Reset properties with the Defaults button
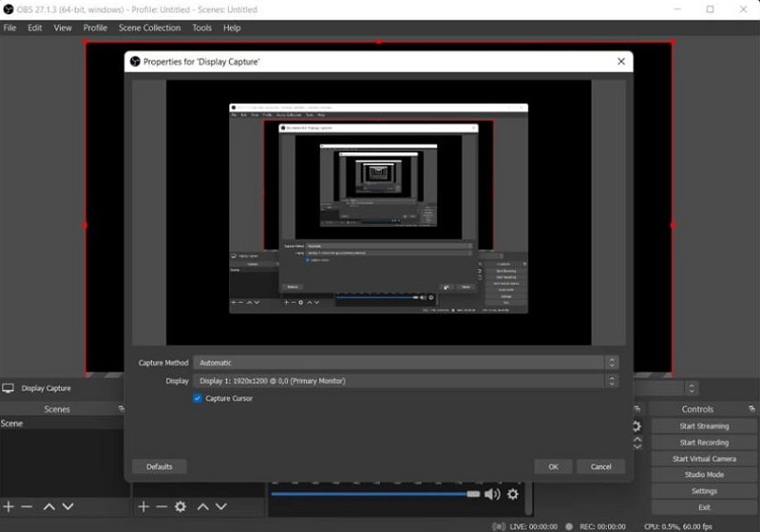Viewport: 760px width, 532px height. coord(160,466)
